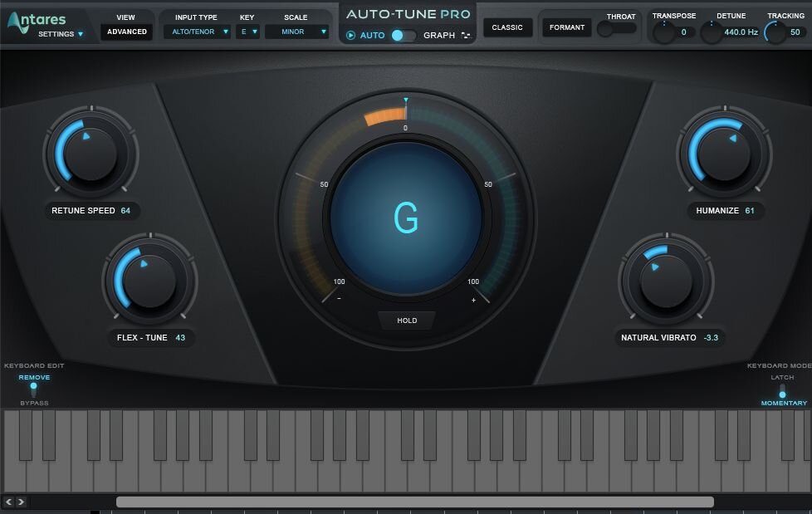Open the Key dropdown showing E
The width and height of the screenshot is (812, 514).
point(248,32)
